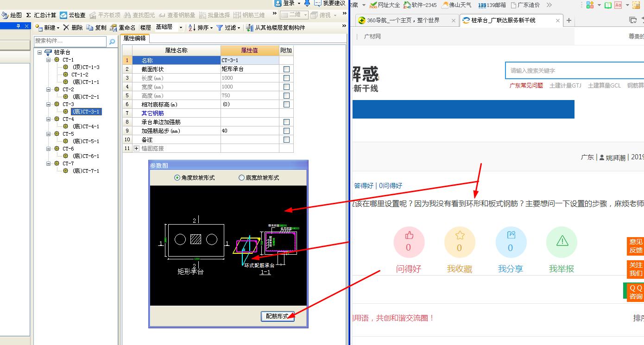The height and width of the screenshot is (345, 644).
Task: Click the 请输入搜索关键字 web search box
Action: pos(575,70)
